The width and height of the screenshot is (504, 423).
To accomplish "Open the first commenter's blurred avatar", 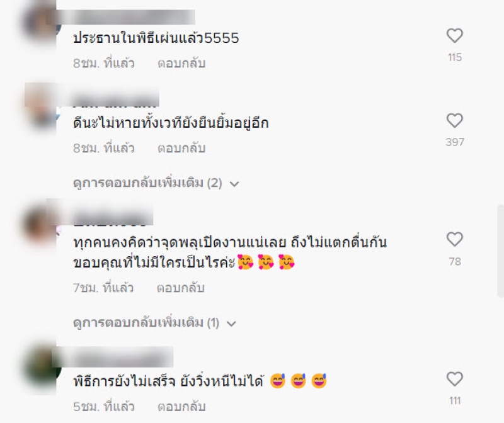I will click(x=40, y=23).
